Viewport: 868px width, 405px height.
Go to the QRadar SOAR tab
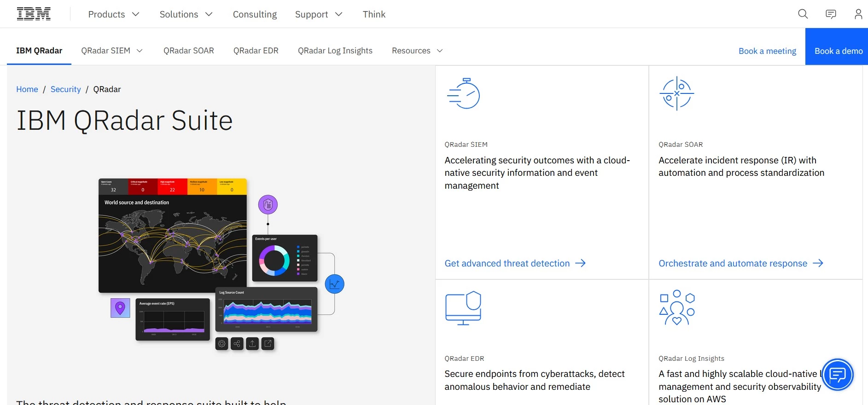[189, 51]
